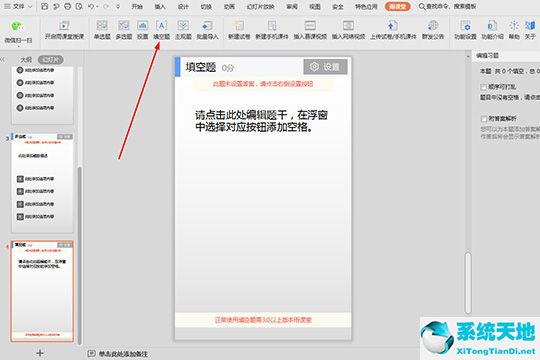Open the 审阅 ribbon tab
Image resolution: width=540 pixels, height=360 pixels.
[292, 6]
